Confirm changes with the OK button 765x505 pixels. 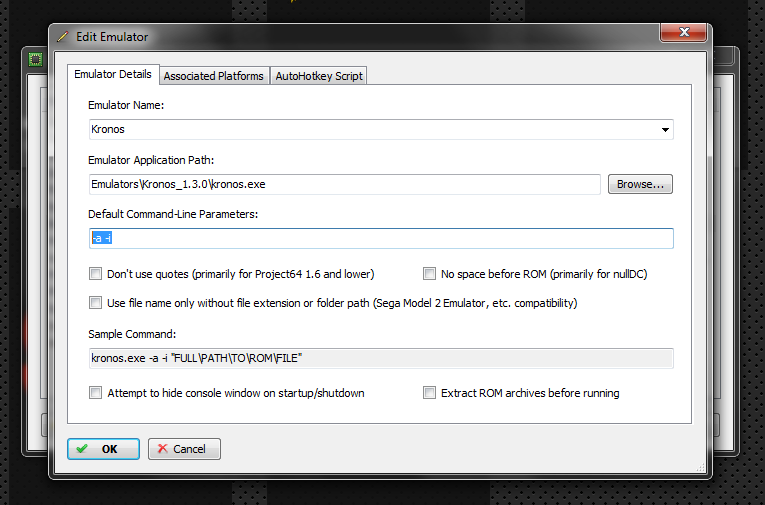point(103,449)
